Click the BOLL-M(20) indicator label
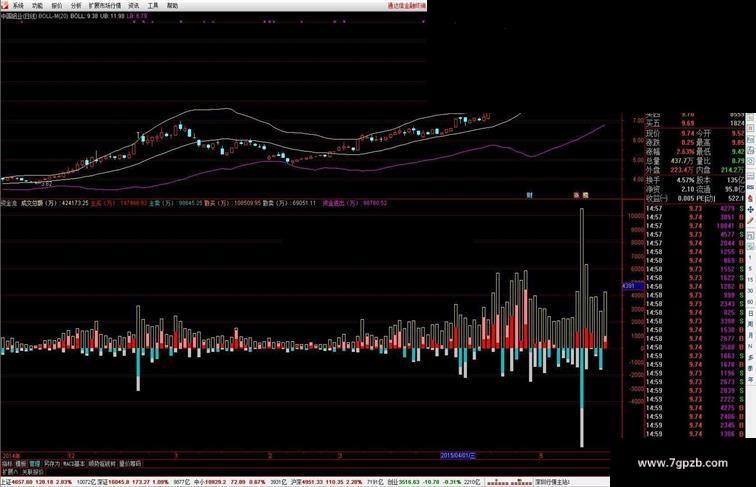Viewport: 756px width, 487px height. point(53,16)
